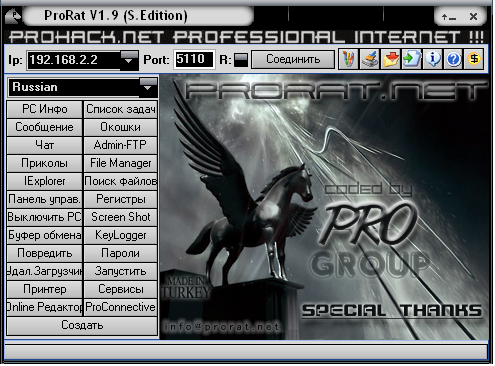Click the Чат button
The width and height of the screenshot is (495, 366).
44,145
